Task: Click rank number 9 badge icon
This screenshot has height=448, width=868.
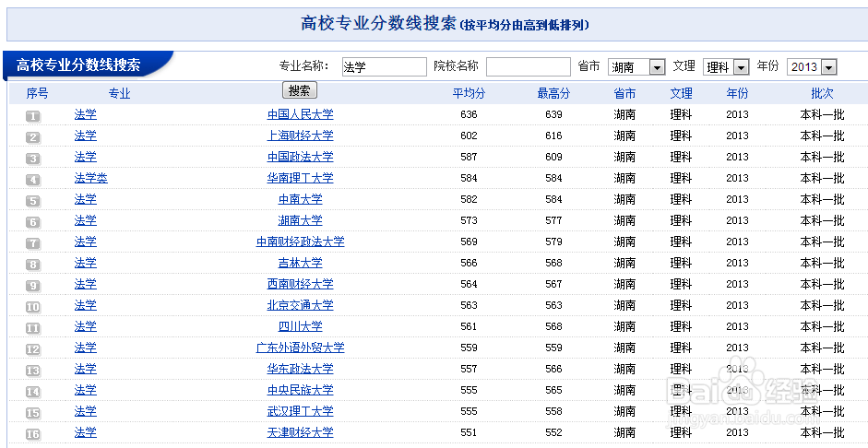Action: [x=33, y=286]
